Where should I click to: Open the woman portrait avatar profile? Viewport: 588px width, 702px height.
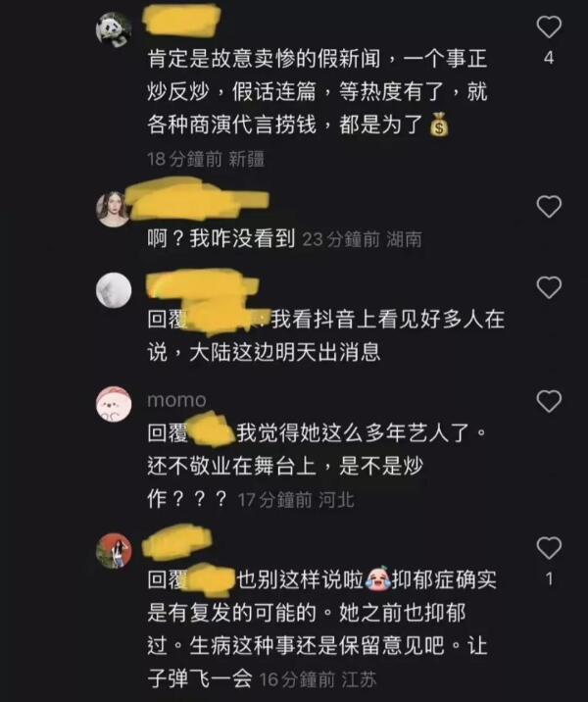[114, 209]
